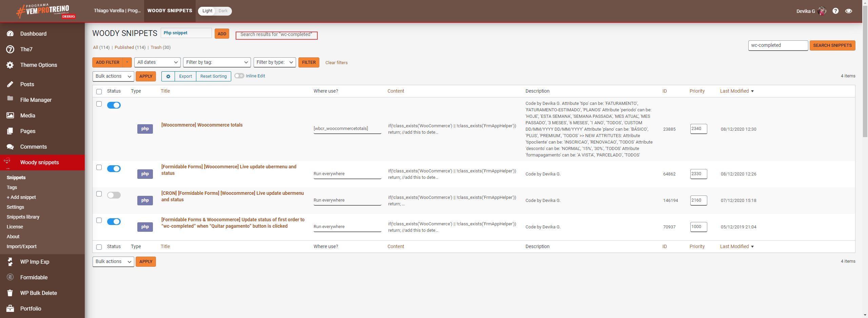Click the top Apply bulk action button
868x318 pixels.
[146, 76]
